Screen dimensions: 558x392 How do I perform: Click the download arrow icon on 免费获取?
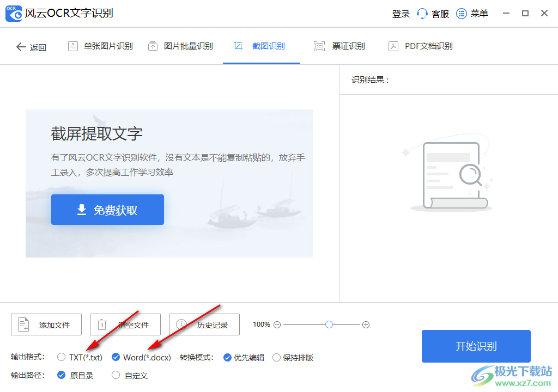pos(82,210)
